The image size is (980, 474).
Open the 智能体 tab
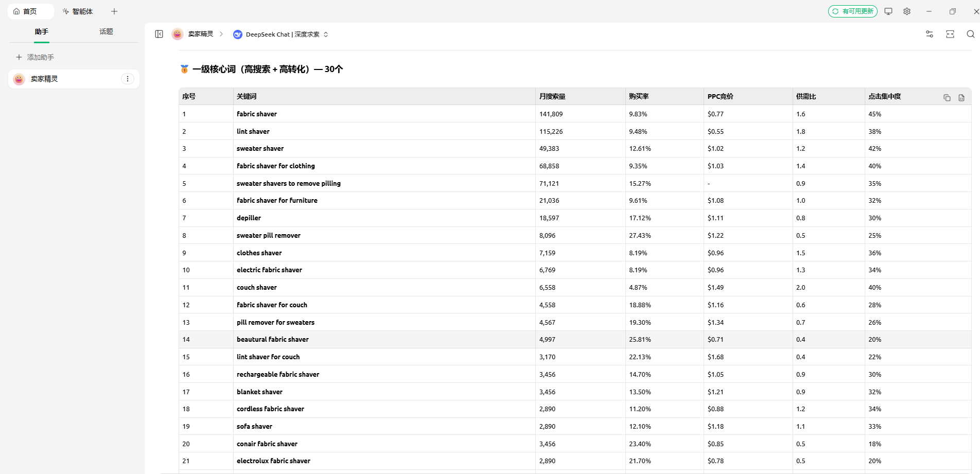coord(78,11)
